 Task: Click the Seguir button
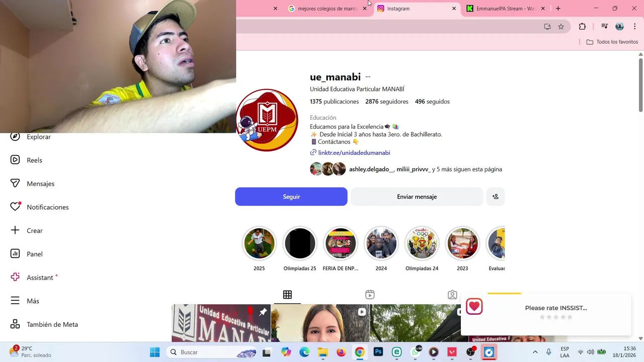tap(291, 197)
